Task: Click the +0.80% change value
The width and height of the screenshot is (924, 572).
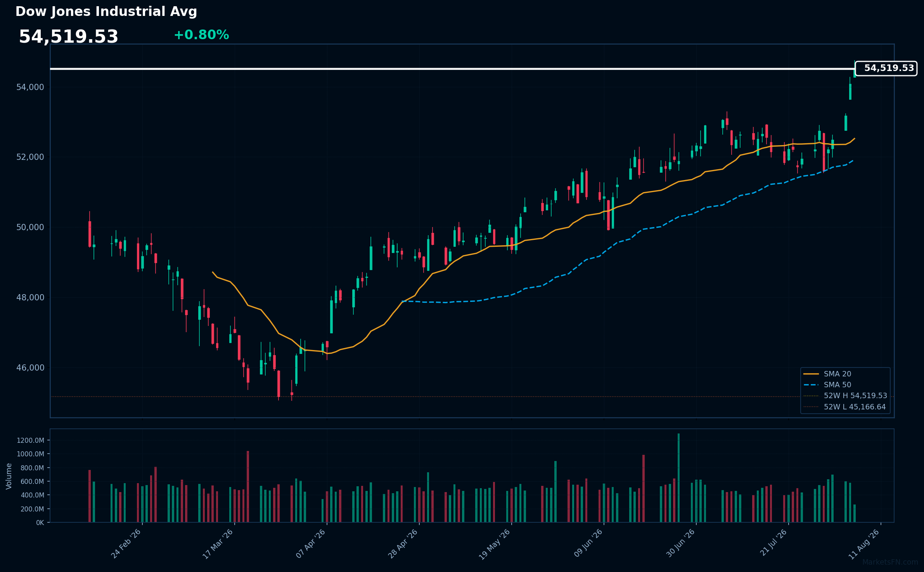Action: 201,35
